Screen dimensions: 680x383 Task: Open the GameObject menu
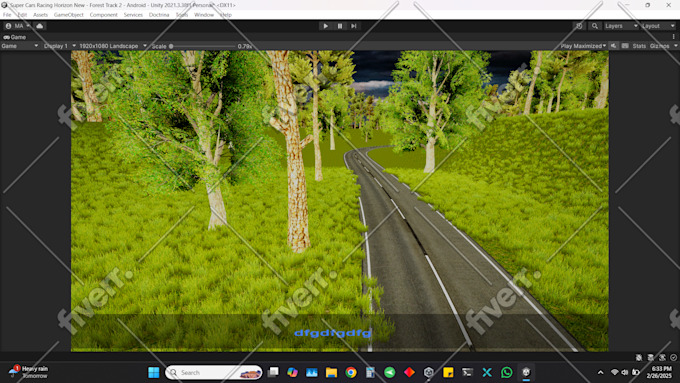69,15
